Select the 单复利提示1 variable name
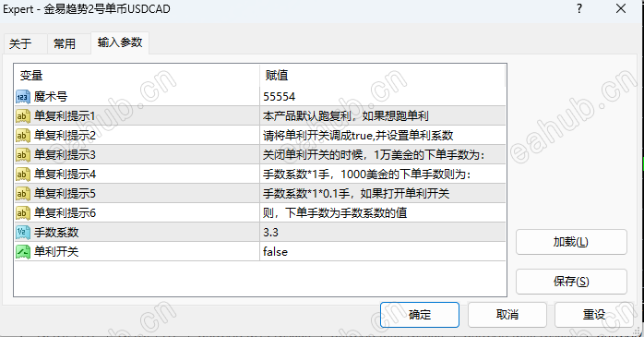The width and height of the screenshot is (644, 337). coord(65,116)
